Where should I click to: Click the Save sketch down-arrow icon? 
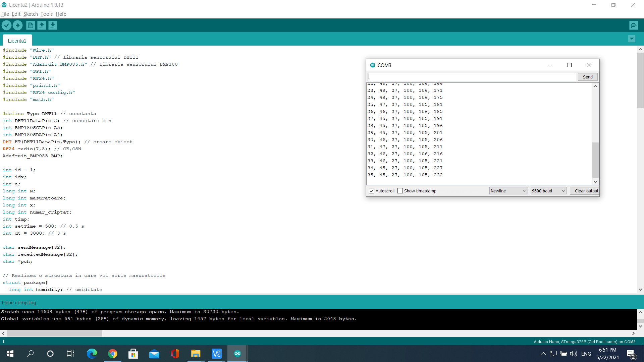tap(53, 25)
